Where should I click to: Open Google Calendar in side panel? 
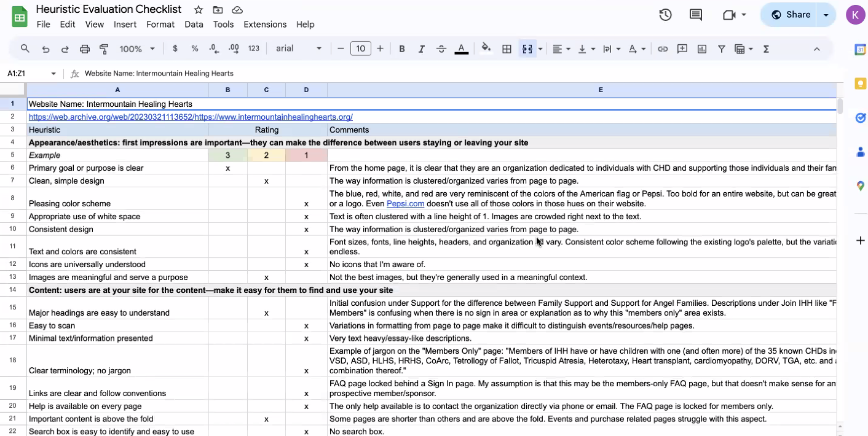click(x=860, y=50)
